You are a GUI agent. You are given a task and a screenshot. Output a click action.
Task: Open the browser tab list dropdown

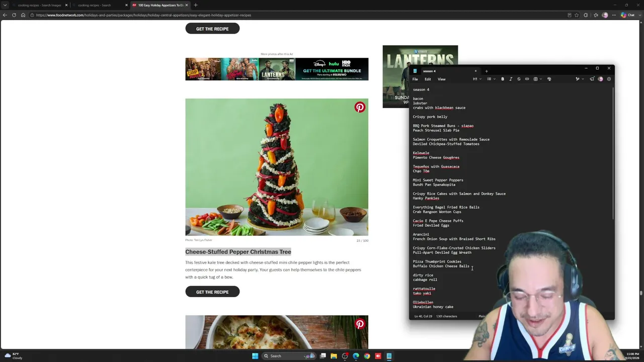pyautogui.click(x=6, y=5)
